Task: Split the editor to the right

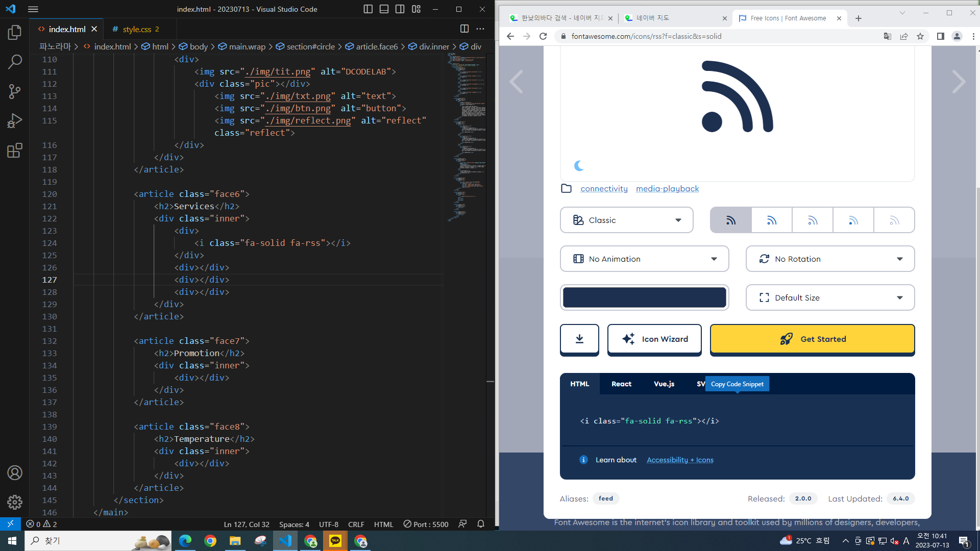Action: click(464, 29)
